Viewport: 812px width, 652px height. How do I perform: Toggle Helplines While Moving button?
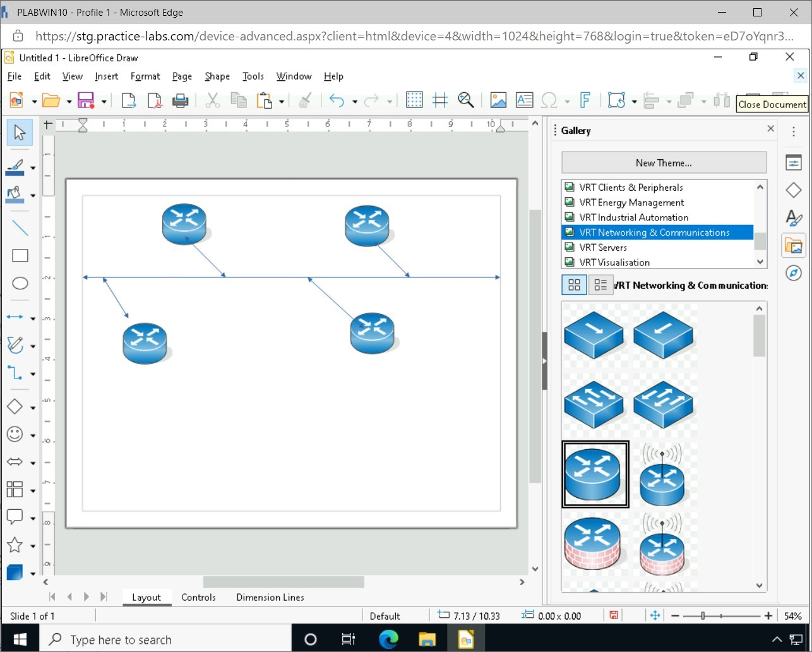[440, 100]
